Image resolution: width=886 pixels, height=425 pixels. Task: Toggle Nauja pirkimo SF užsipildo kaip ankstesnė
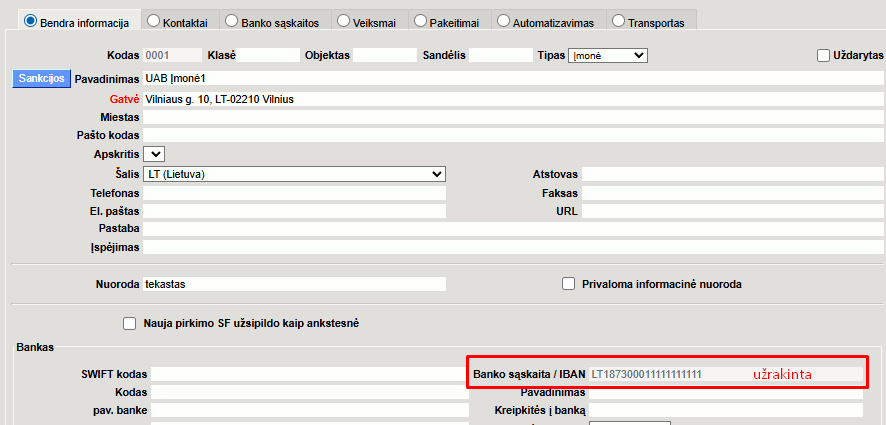point(129,323)
